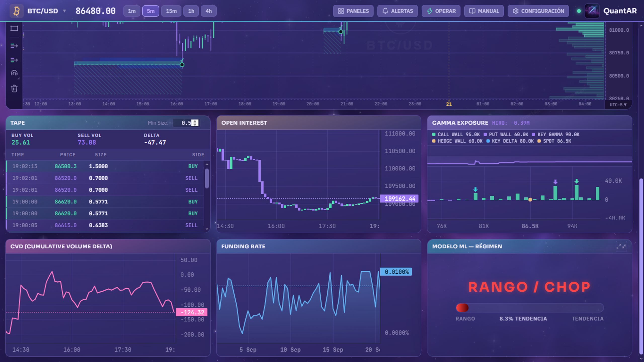Toggle the magnet snap tool
644x362 pixels.
(x=14, y=73)
